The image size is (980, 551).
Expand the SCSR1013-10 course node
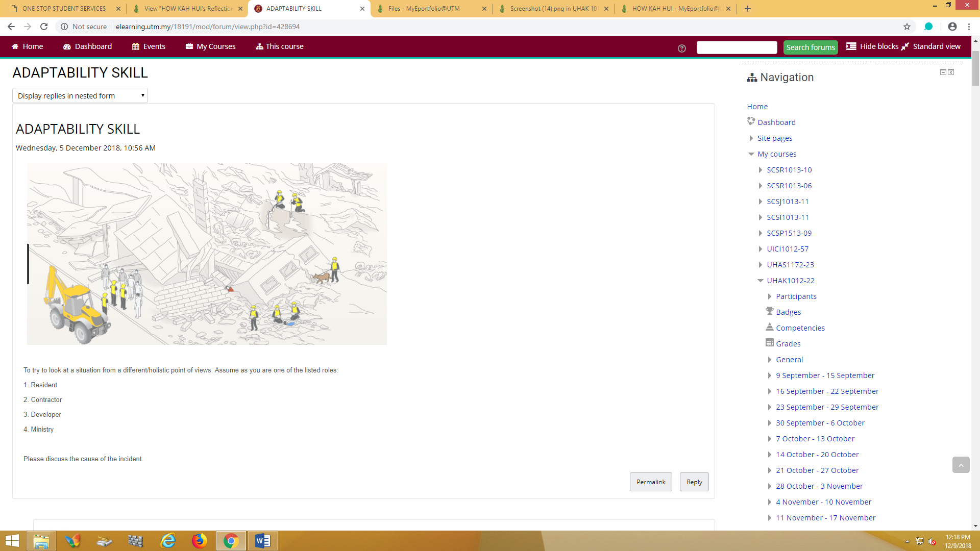click(x=760, y=170)
